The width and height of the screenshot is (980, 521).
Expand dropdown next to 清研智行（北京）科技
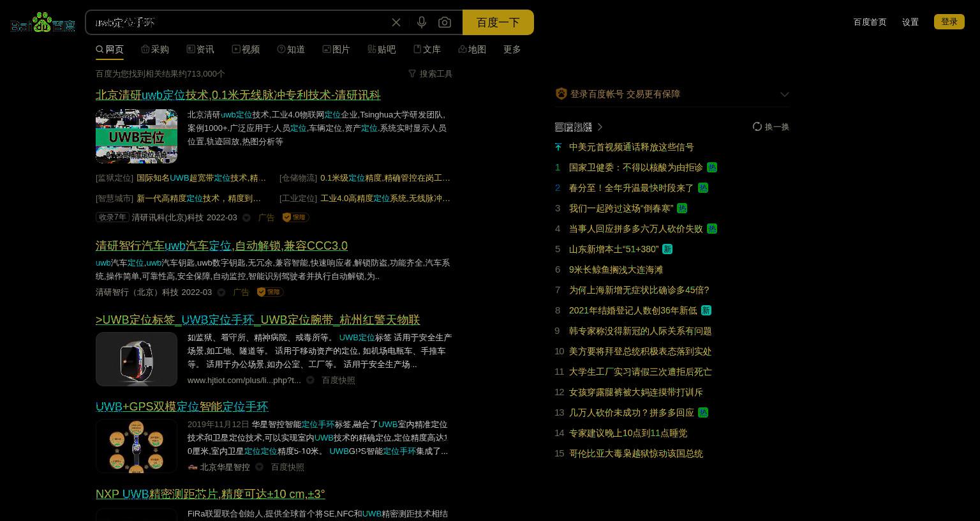[221, 292]
